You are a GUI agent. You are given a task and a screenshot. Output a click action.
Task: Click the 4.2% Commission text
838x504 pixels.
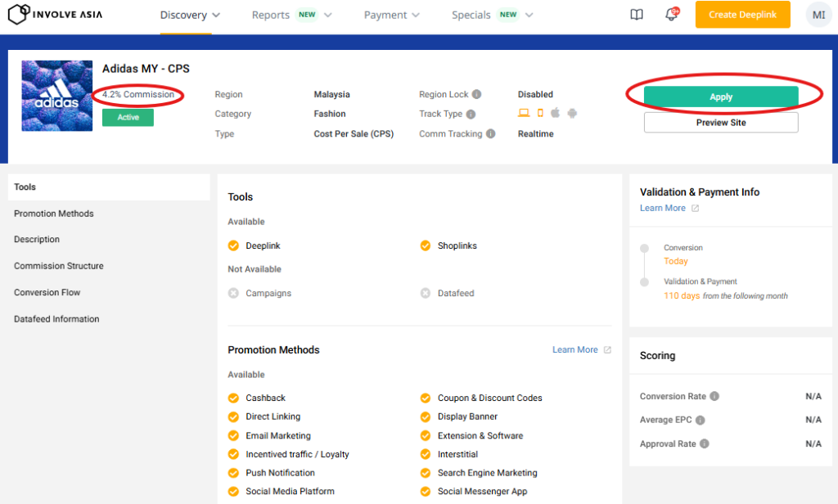pyautogui.click(x=138, y=95)
